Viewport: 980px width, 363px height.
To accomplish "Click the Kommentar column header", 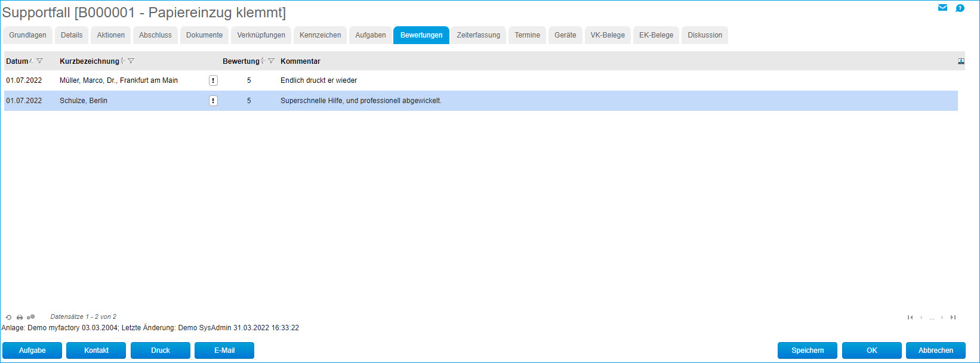I will click(300, 61).
